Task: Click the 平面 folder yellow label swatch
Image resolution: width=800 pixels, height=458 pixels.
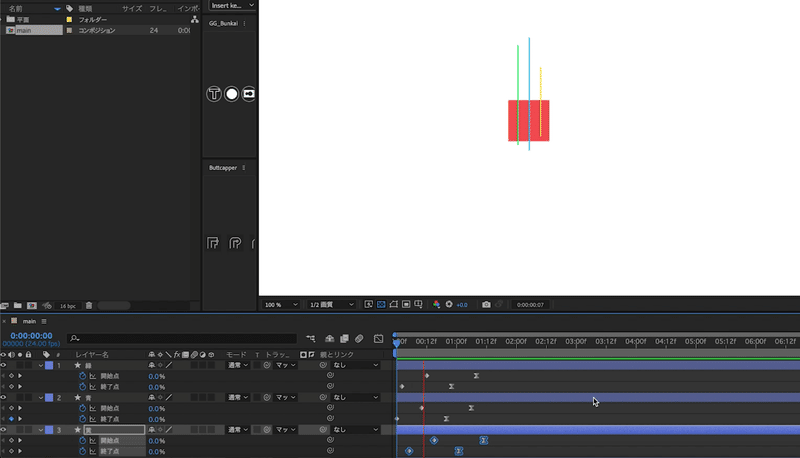Action: click(x=69, y=19)
